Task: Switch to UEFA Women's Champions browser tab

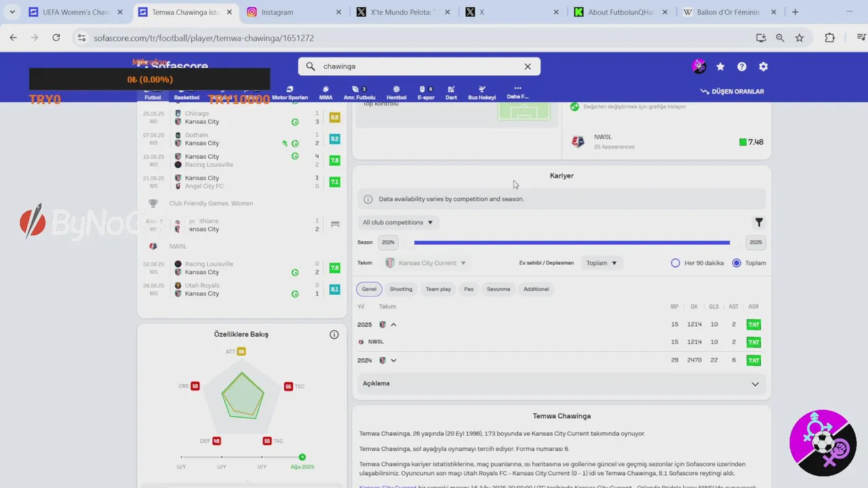Action: pos(76,12)
